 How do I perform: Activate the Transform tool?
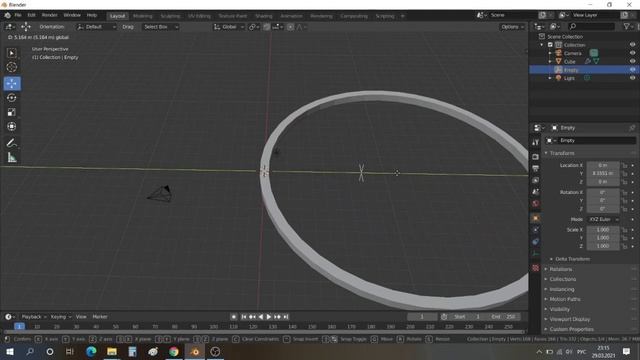click(x=11, y=127)
